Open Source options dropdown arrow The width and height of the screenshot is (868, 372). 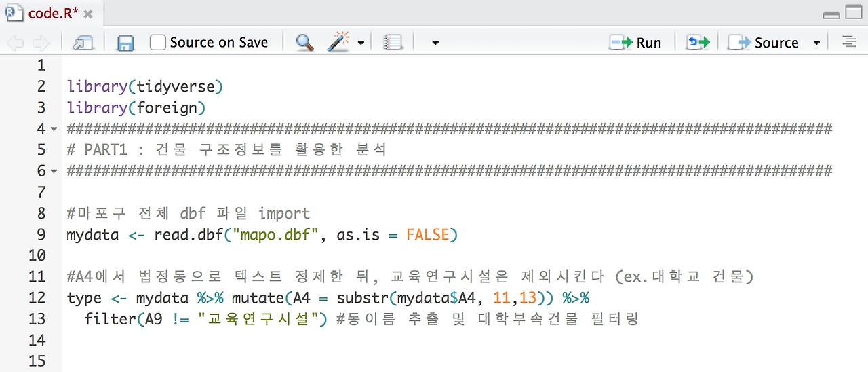[x=816, y=43]
